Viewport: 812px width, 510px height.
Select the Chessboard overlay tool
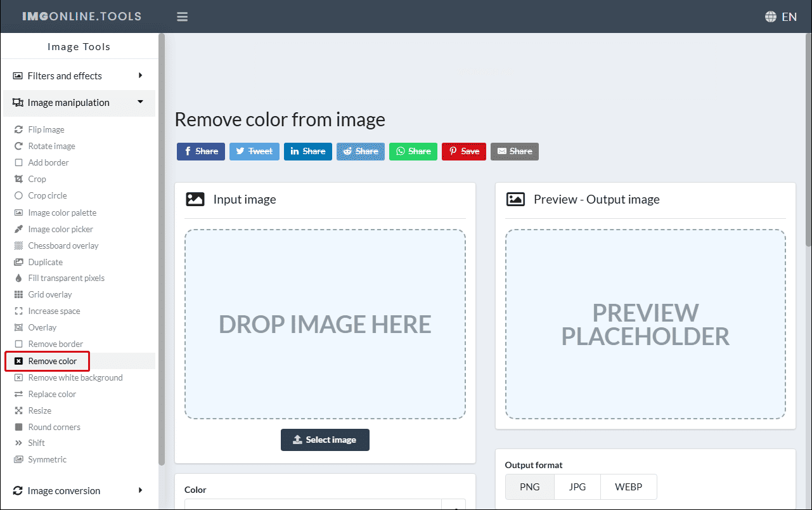coord(63,245)
